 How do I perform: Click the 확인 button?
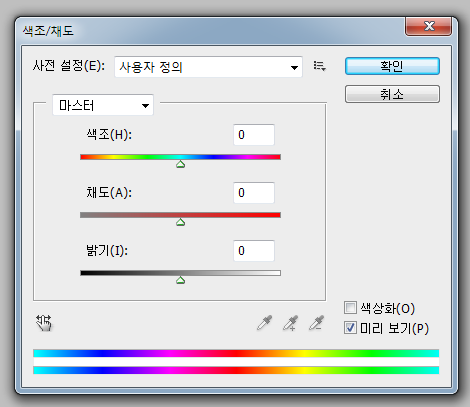click(x=392, y=66)
